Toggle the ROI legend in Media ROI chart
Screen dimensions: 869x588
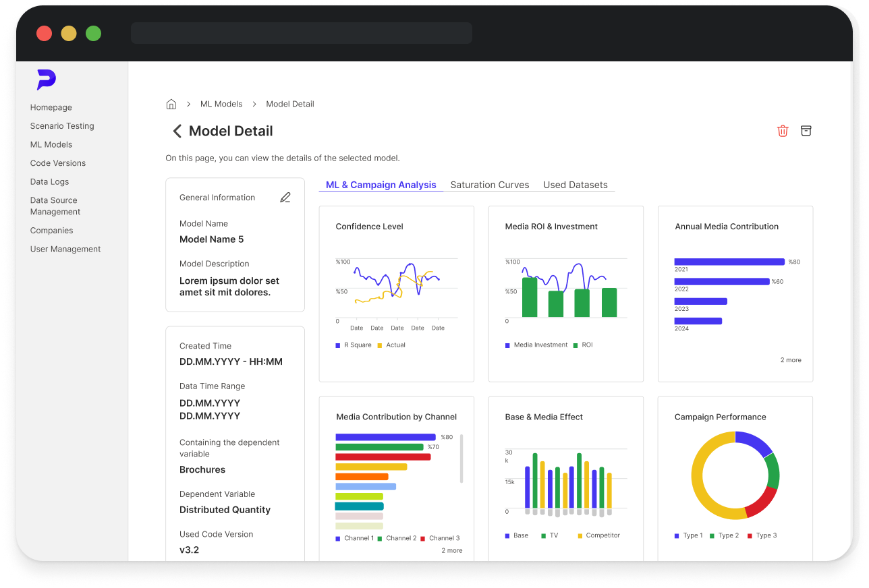(x=586, y=345)
